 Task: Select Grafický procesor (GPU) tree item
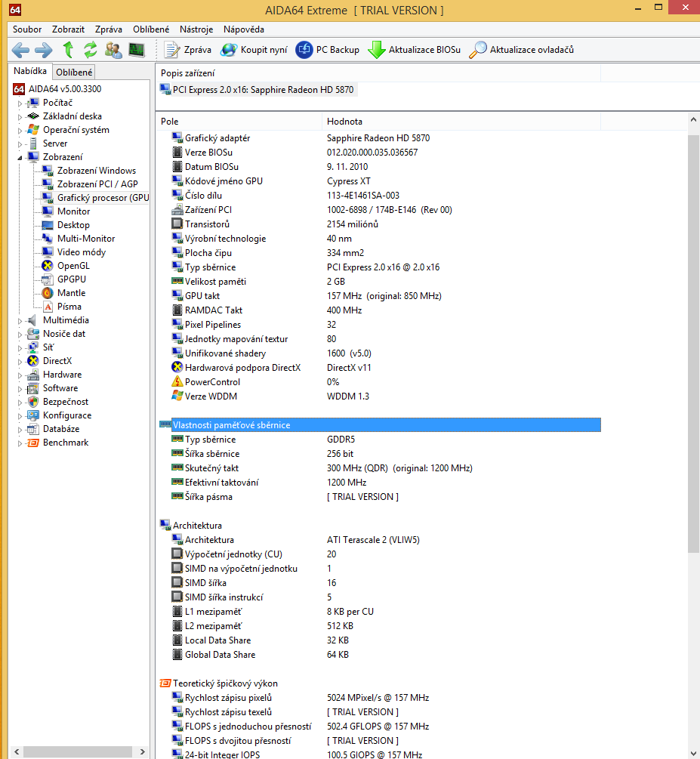103,198
